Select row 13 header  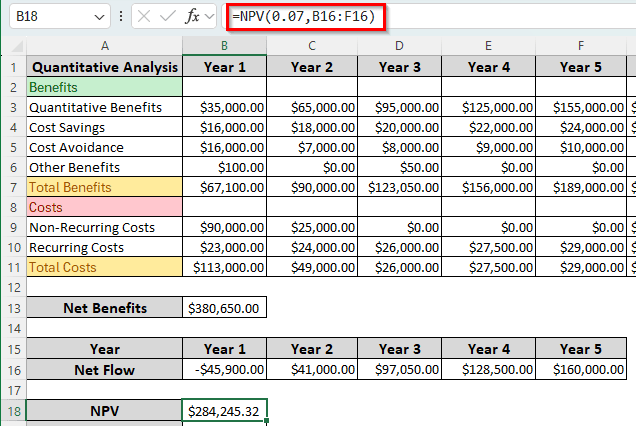tap(14, 308)
